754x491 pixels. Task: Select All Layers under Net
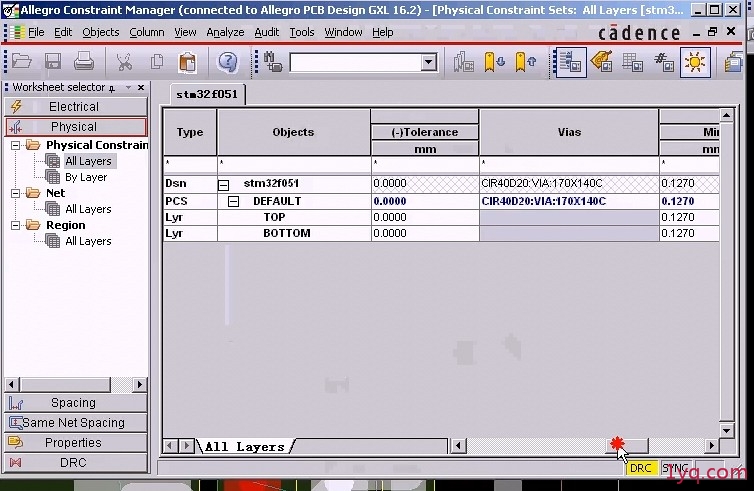(88, 209)
